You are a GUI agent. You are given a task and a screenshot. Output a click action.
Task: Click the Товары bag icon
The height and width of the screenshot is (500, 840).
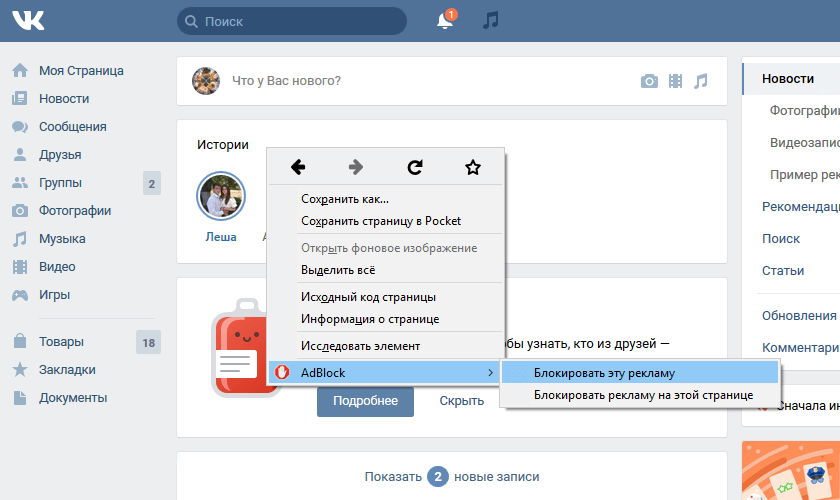(20, 341)
